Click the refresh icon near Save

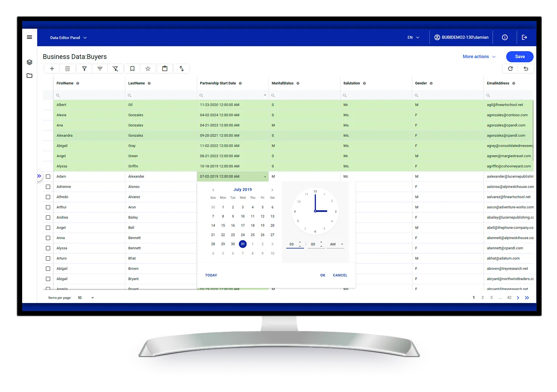click(x=510, y=69)
